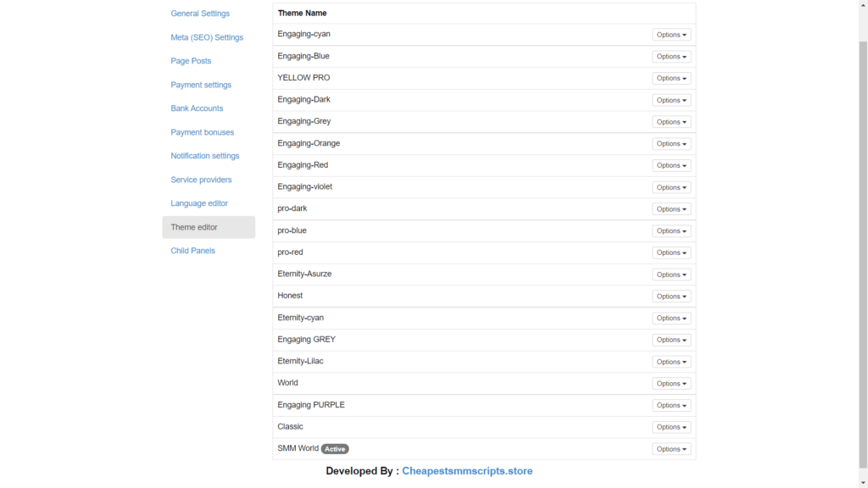Expand Options for Classic theme

point(671,427)
